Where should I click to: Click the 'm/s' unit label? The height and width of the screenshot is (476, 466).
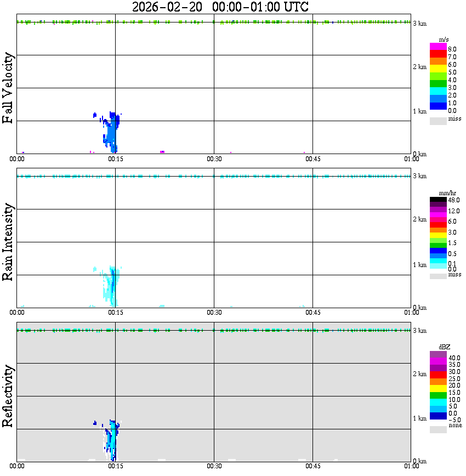point(444,39)
